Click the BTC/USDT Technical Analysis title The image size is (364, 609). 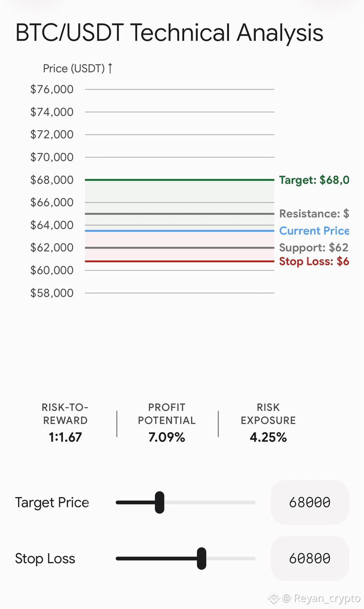click(169, 33)
